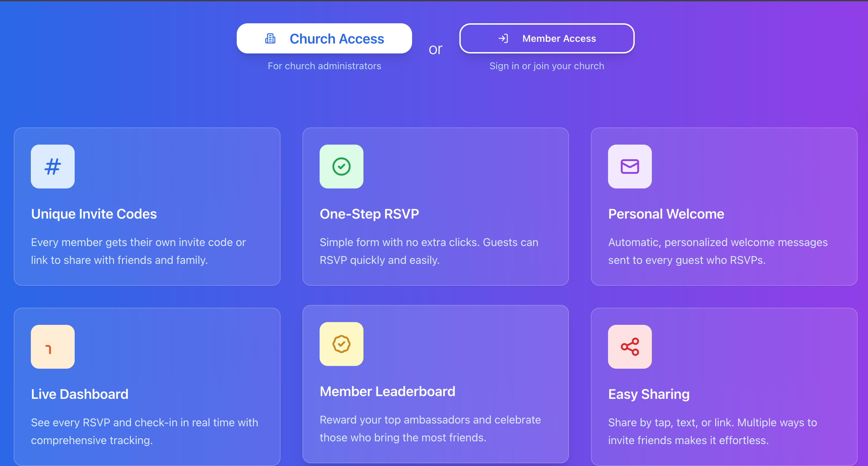Image resolution: width=868 pixels, height=466 pixels.
Task: Click the red share icon
Action: [x=630, y=347]
